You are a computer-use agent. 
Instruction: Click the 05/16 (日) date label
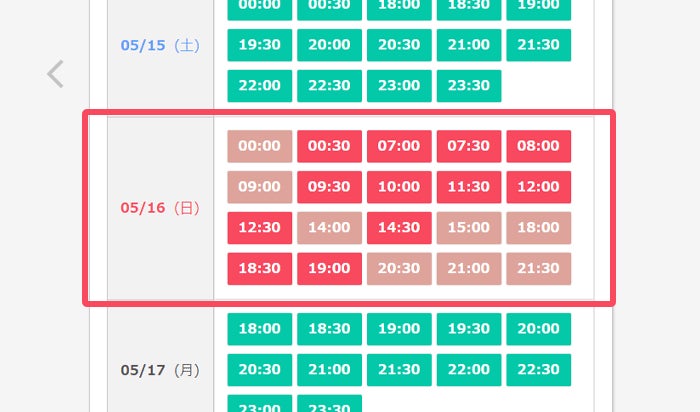point(160,208)
